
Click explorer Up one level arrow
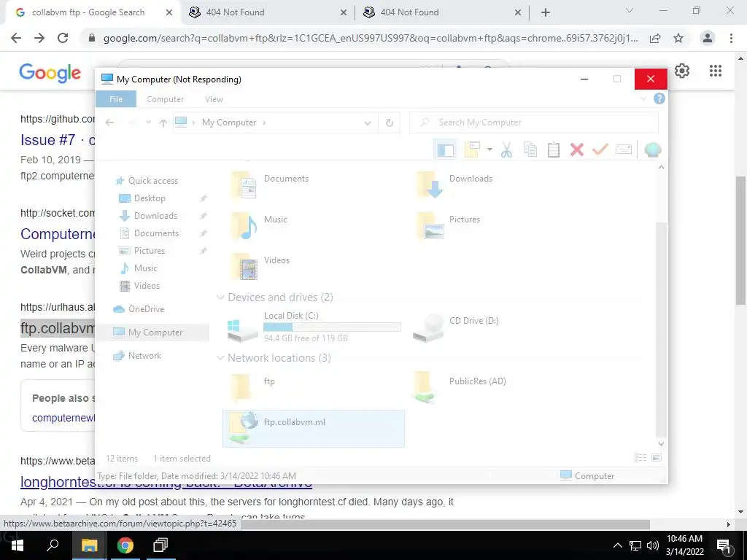click(163, 122)
